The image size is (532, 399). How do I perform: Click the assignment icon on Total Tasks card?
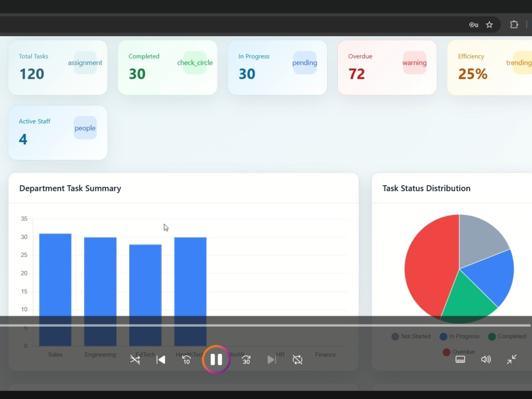point(85,63)
